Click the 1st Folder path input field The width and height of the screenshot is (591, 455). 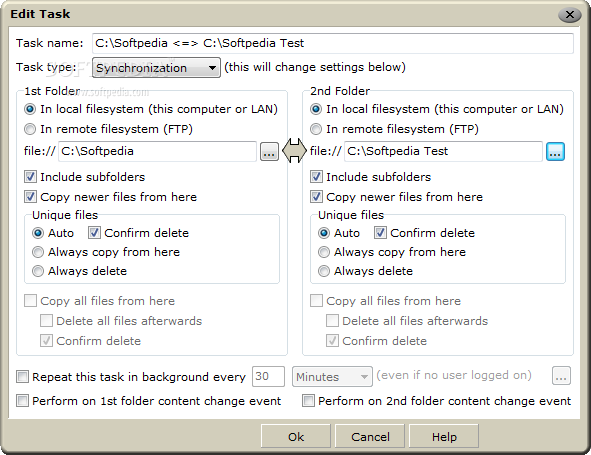157,151
